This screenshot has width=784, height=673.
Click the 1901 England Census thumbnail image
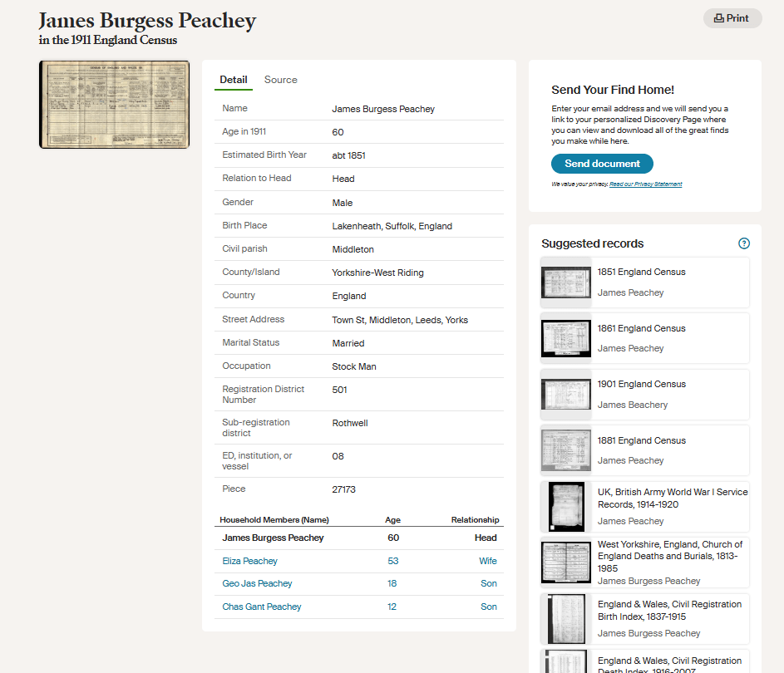tap(566, 395)
